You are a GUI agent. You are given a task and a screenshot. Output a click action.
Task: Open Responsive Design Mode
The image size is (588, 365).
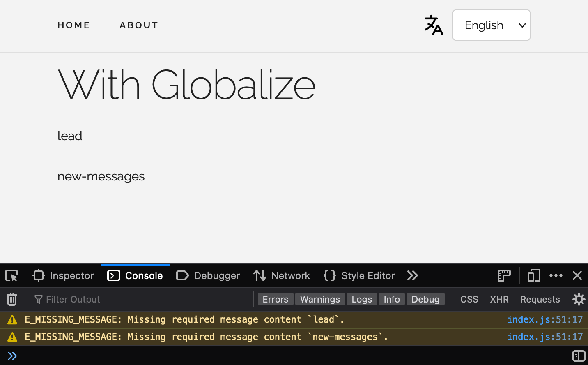point(534,275)
